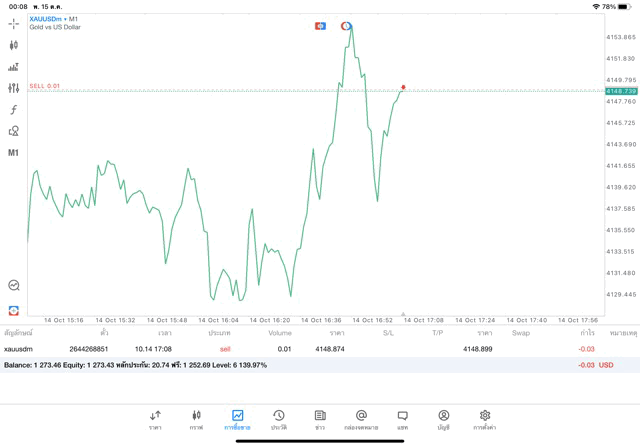The image size is (640, 447).
Task: Select the crosshair tool
Action: [x=14, y=23]
